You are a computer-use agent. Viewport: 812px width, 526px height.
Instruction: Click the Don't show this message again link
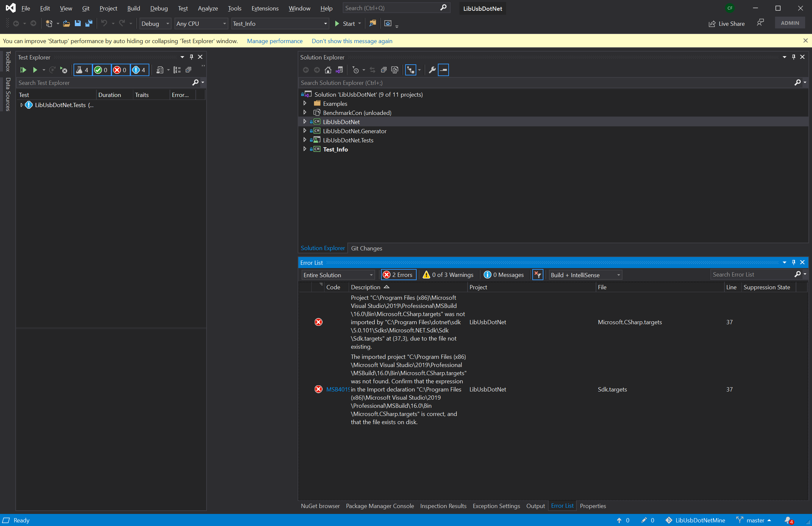(x=352, y=41)
